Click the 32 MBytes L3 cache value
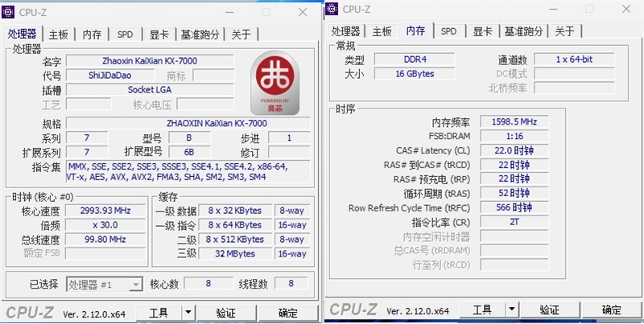 point(235,253)
